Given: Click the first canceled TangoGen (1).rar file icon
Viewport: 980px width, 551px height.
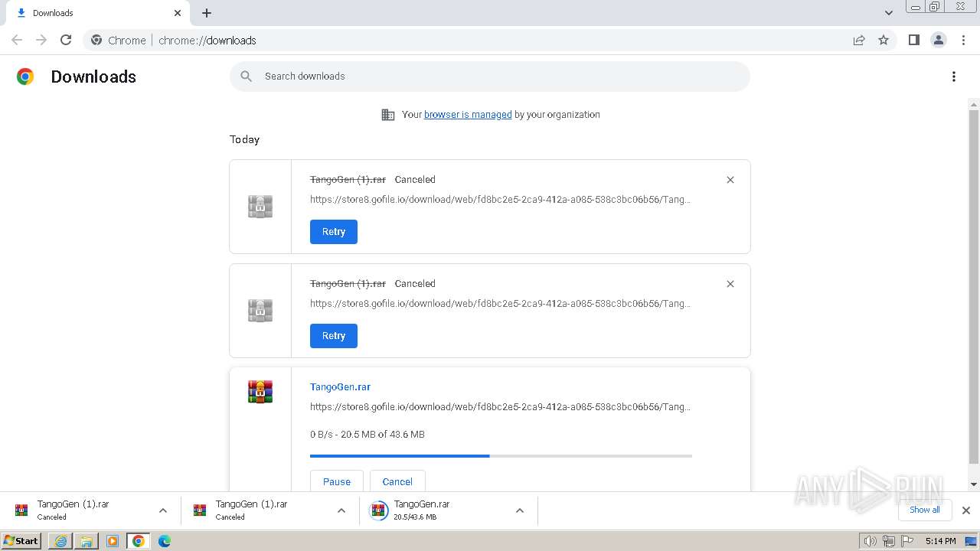Looking at the screenshot, I should [260, 207].
